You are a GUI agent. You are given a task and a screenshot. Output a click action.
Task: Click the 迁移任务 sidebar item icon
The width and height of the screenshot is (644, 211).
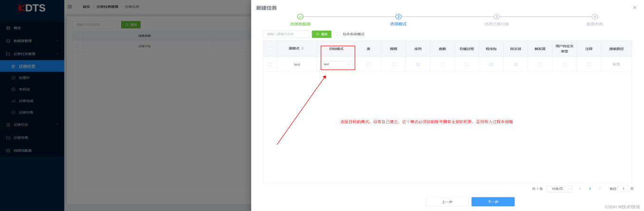click(13, 66)
